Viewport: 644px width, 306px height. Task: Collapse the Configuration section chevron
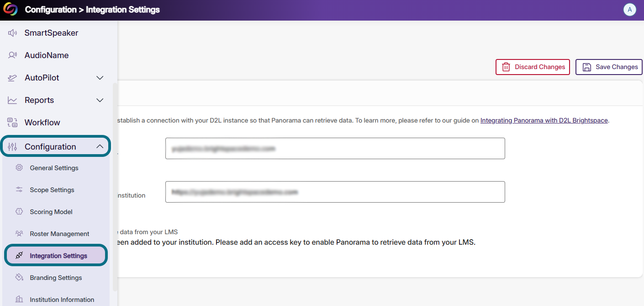point(100,147)
